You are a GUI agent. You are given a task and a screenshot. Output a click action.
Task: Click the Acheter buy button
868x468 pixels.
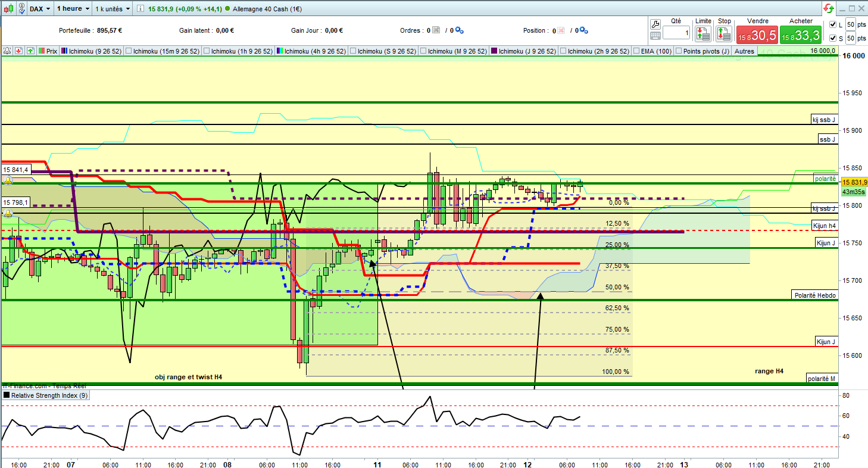[801, 35]
